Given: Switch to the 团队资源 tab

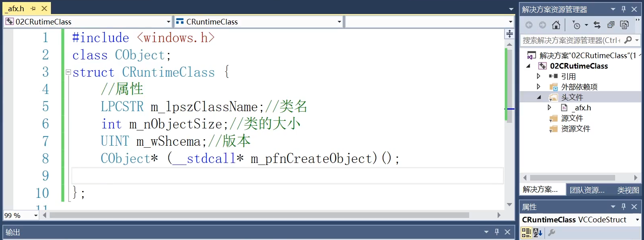Looking at the screenshot, I should point(587,190).
